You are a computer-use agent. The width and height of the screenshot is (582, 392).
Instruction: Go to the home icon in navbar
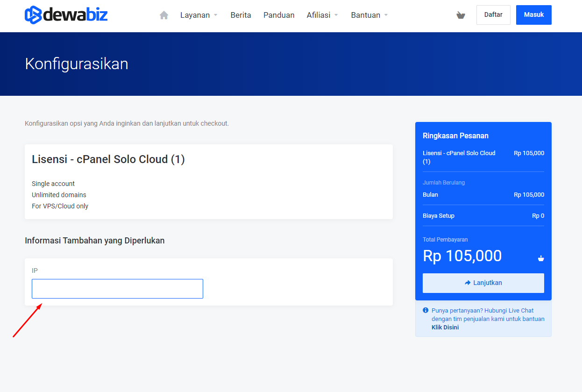coord(164,15)
